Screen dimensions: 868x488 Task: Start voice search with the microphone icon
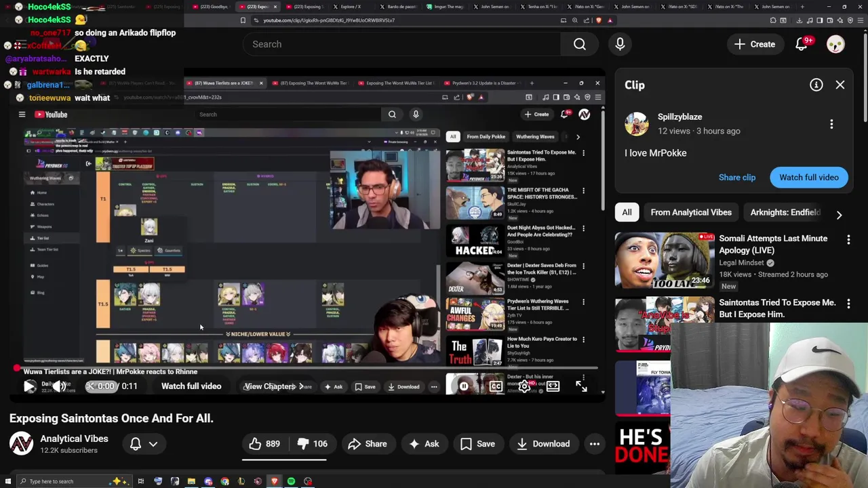click(x=620, y=44)
